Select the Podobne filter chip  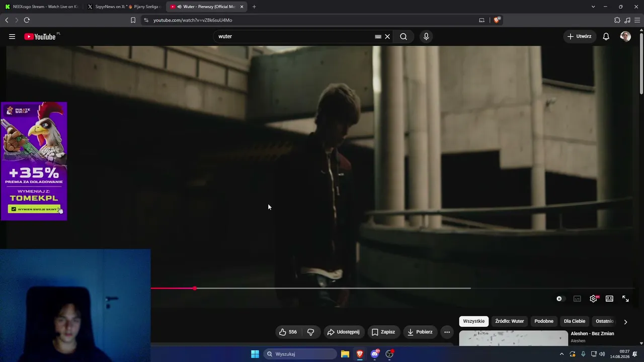pyautogui.click(x=544, y=321)
